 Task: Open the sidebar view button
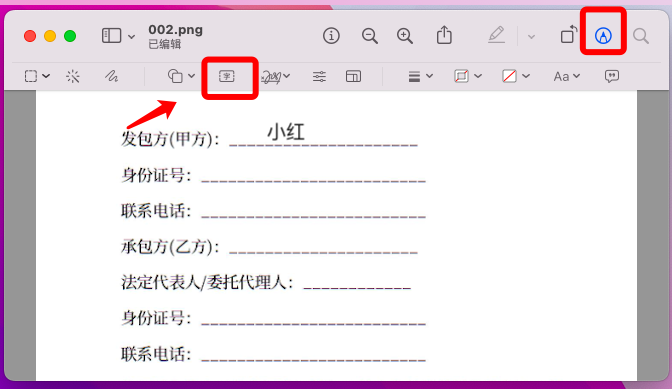click(x=111, y=36)
